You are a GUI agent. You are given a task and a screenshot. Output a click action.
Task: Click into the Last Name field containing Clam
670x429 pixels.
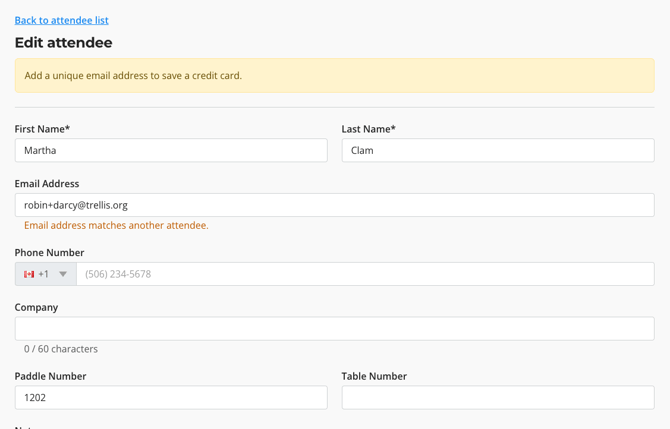[497, 150]
